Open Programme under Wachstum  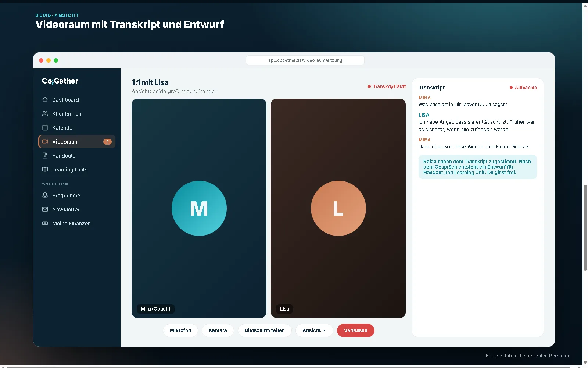pos(77,195)
